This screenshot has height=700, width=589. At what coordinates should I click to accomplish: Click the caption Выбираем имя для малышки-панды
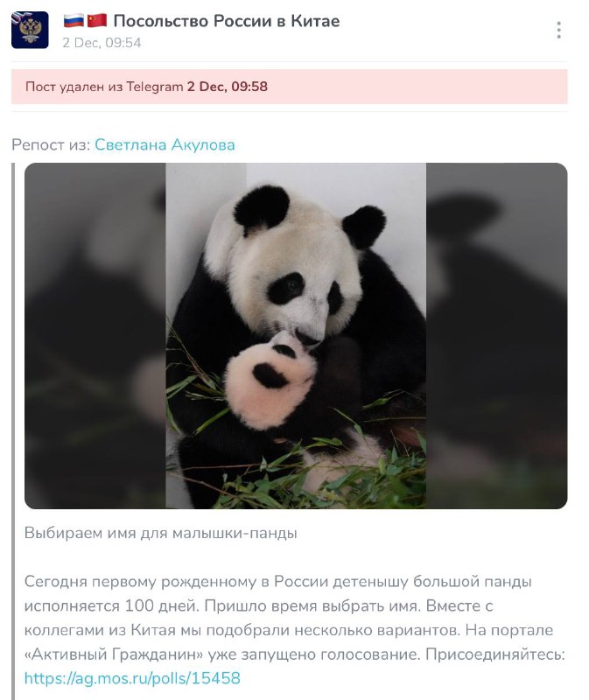(161, 533)
